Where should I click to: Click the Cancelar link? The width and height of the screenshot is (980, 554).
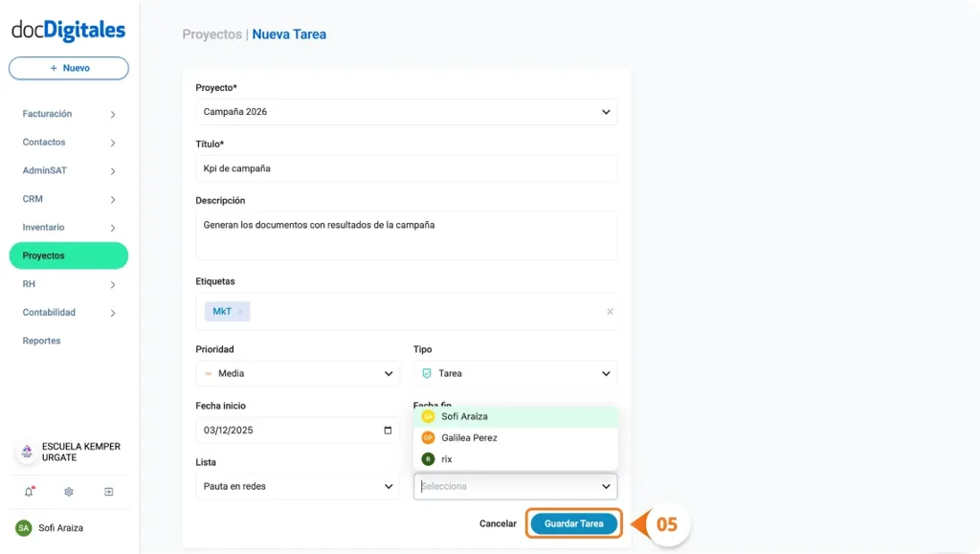[497, 523]
